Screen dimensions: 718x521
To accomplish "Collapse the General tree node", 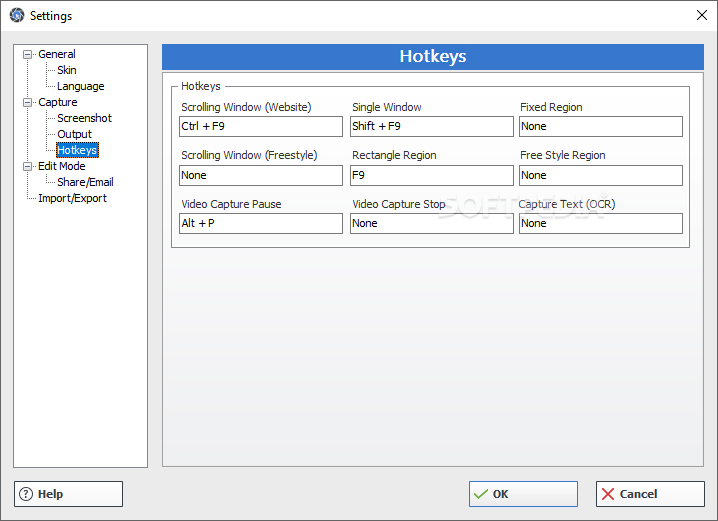I will click(x=27, y=54).
